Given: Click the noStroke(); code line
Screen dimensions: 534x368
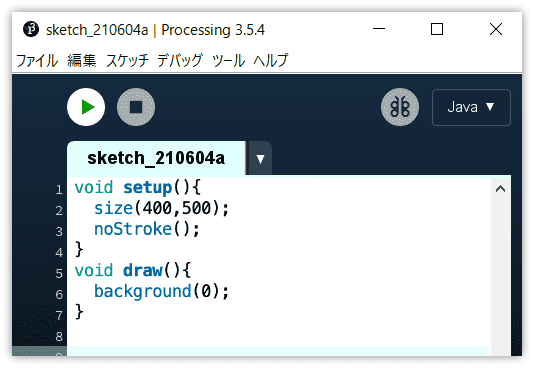Looking at the screenshot, I should [147, 229].
